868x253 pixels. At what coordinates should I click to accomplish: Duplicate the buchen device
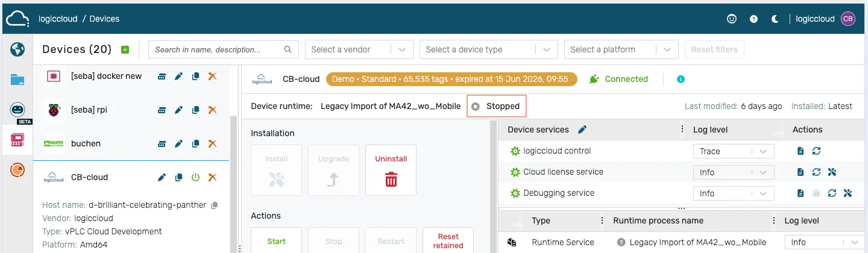coord(195,144)
